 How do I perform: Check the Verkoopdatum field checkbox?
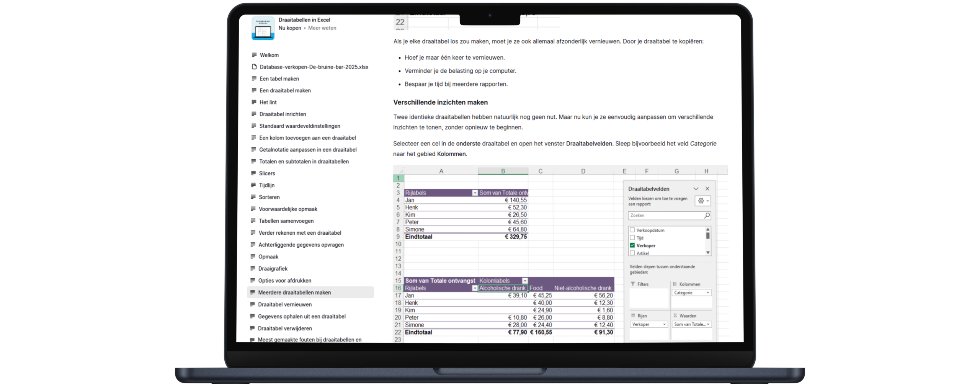click(x=632, y=230)
